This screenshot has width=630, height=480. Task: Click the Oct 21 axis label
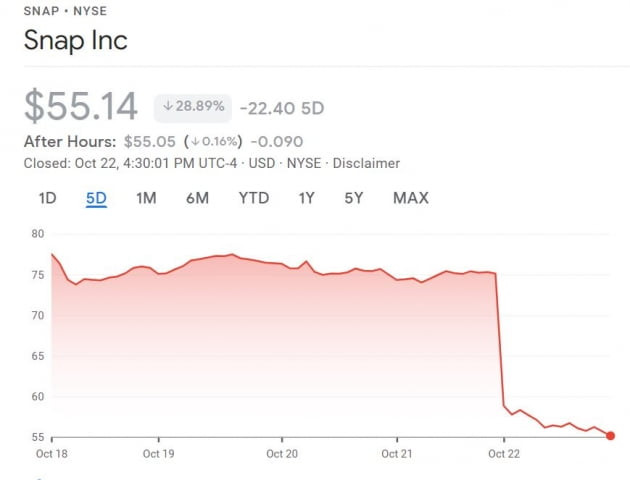pyautogui.click(x=397, y=454)
